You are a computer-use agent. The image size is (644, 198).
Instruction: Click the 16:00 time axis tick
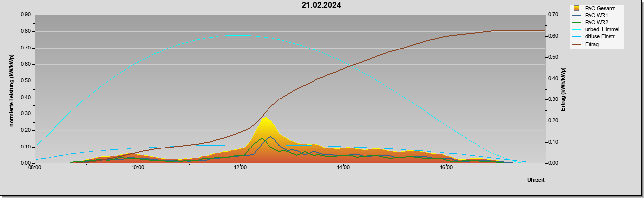pos(446,168)
